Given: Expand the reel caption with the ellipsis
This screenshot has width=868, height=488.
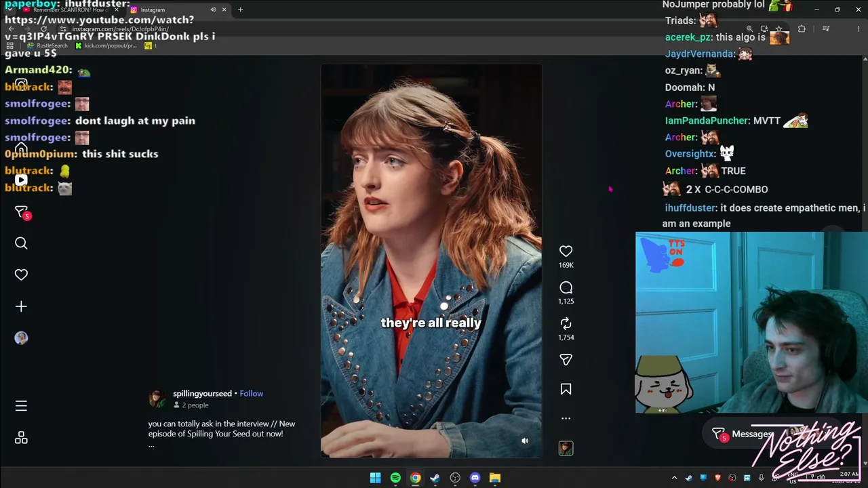Looking at the screenshot, I should tap(151, 445).
